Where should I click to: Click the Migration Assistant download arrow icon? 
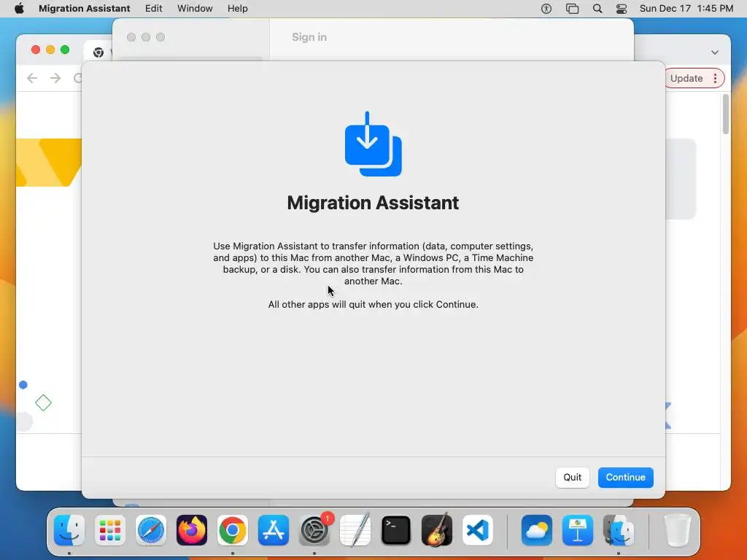click(x=373, y=144)
